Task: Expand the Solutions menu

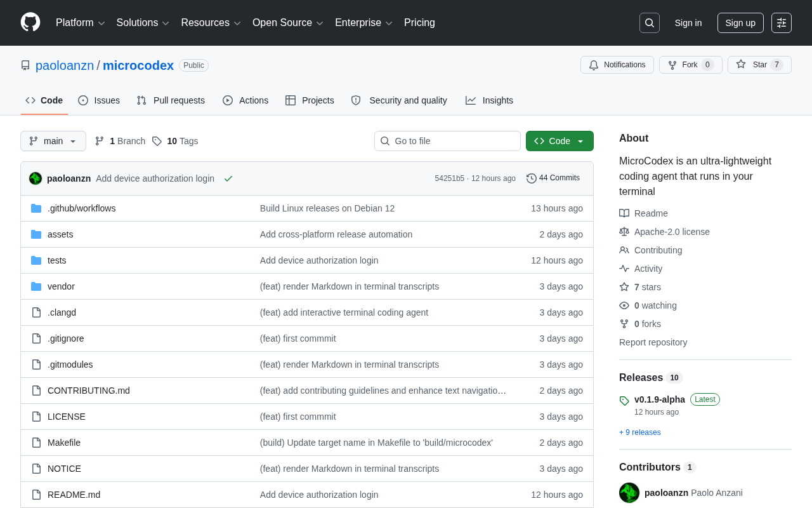Action: pos(143,23)
